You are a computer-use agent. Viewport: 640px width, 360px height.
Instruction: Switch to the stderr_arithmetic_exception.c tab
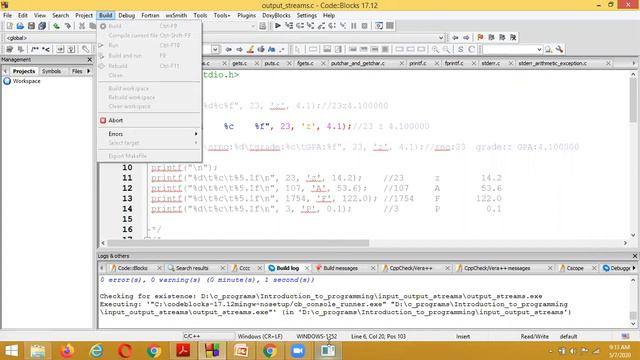(x=553, y=63)
